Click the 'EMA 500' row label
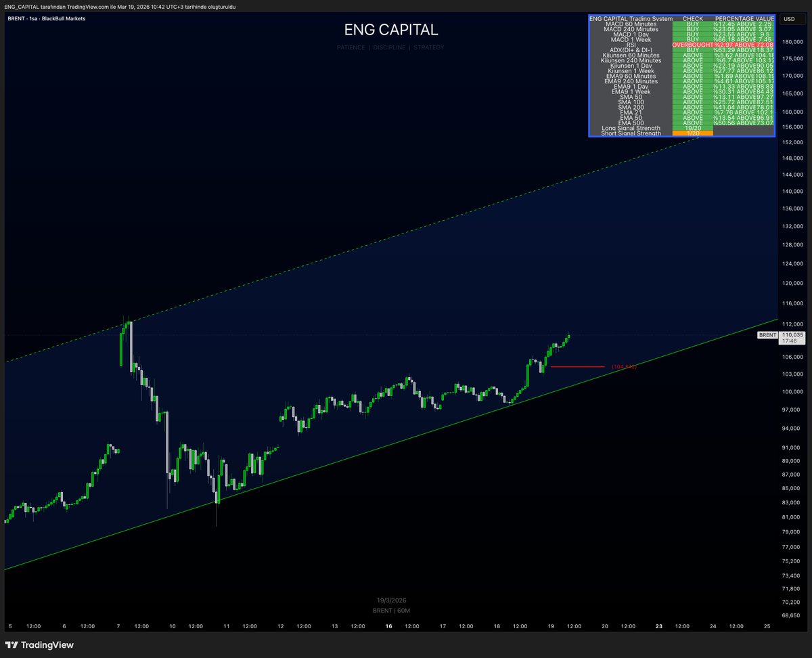The image size is (812, 658). [631, 123]
